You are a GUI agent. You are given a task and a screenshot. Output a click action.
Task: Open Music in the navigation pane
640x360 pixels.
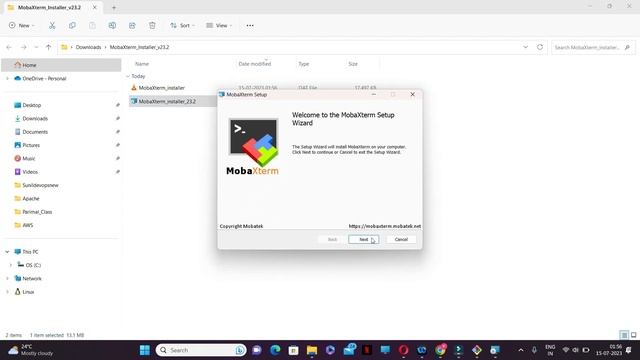click(29, 158)
